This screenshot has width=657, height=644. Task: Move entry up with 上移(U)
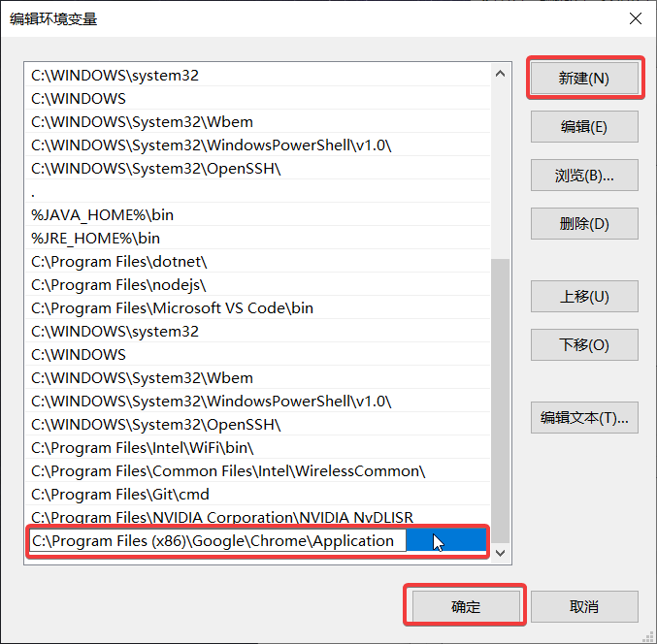[584, 297]
